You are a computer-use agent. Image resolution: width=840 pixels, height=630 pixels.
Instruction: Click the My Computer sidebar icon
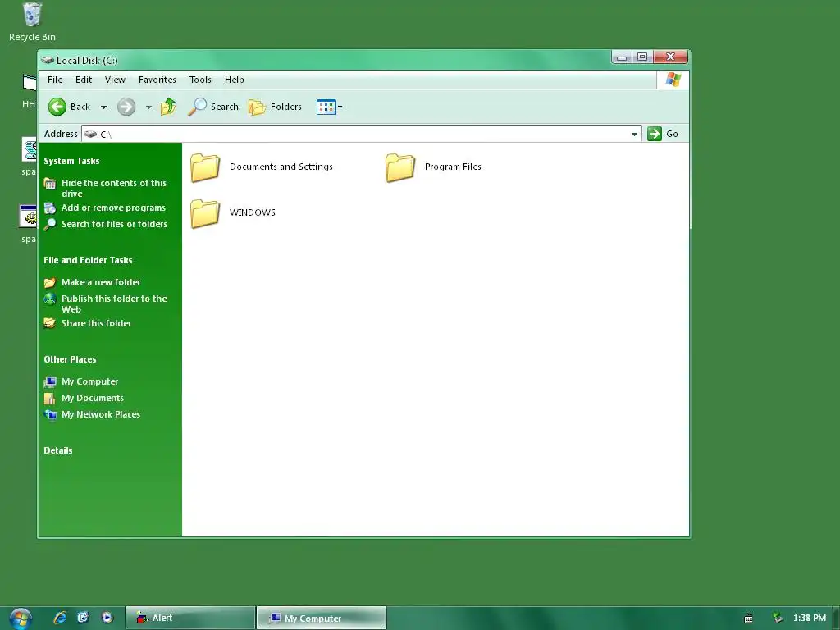50,381
